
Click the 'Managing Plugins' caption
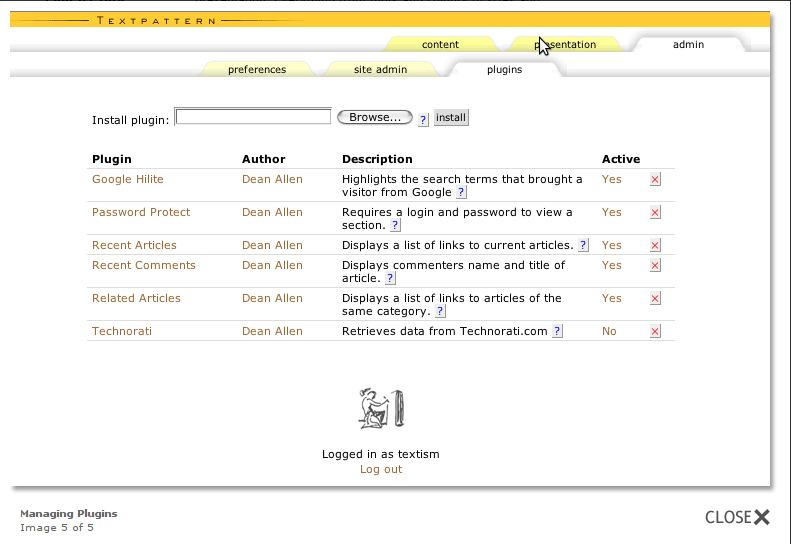tap(69, 514)
